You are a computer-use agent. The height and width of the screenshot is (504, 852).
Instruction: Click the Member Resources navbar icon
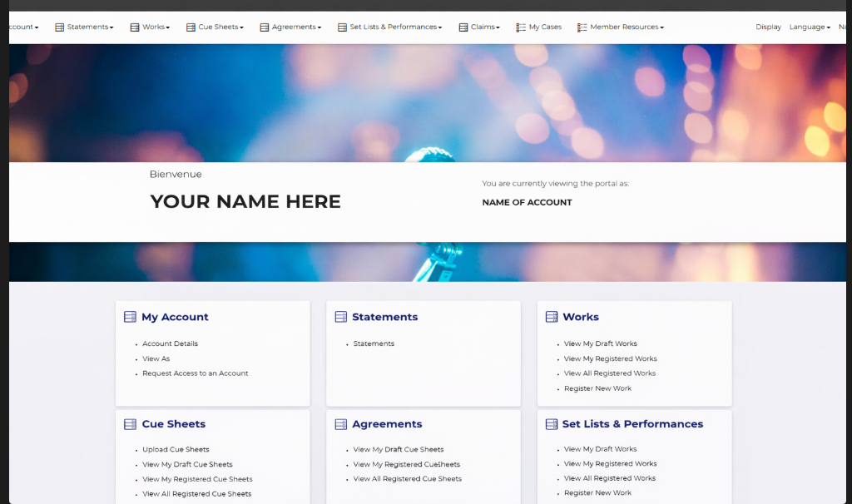click(582, 27)
